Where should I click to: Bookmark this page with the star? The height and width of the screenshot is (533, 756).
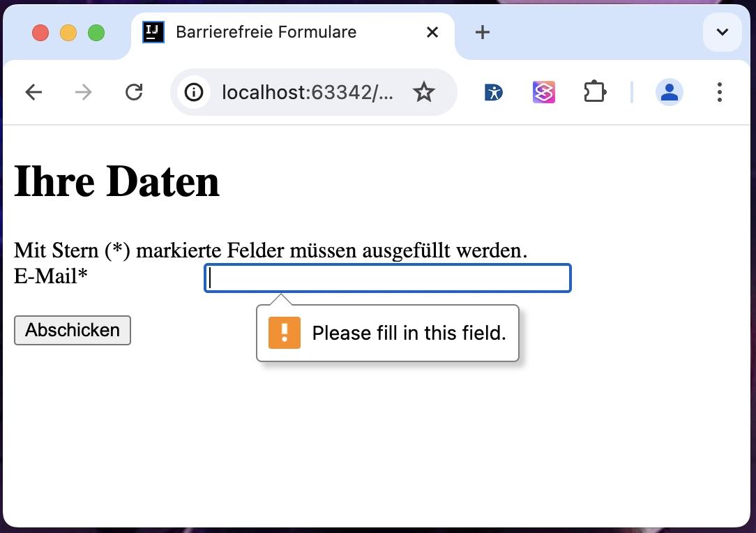point(424,92)
